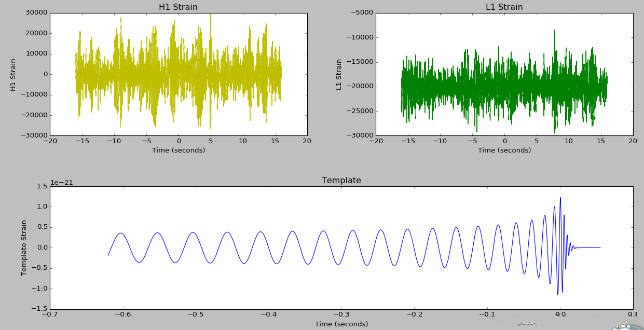Click the 20 tick on L1 x-axis

pos(633,141)
